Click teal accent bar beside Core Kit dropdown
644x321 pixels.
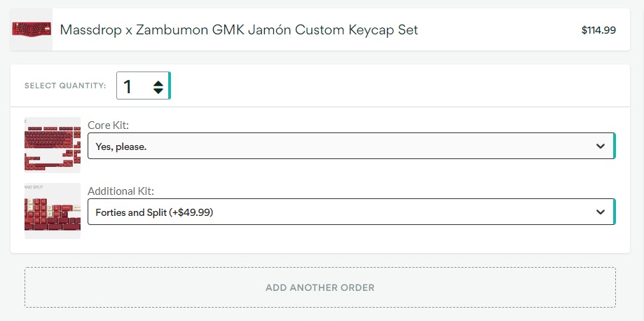click(x=615, y=146)
